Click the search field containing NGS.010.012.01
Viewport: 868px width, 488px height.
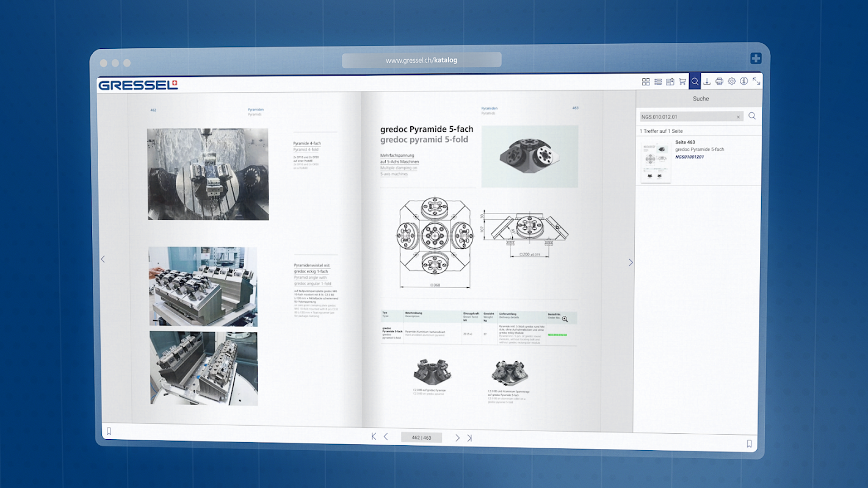click(x=692, y=117)
